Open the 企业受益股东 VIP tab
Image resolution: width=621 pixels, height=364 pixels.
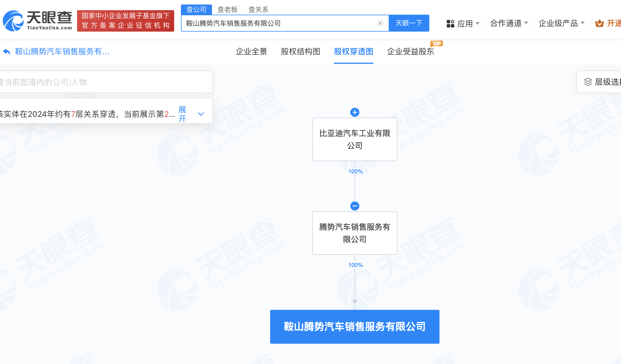point(411,51)
